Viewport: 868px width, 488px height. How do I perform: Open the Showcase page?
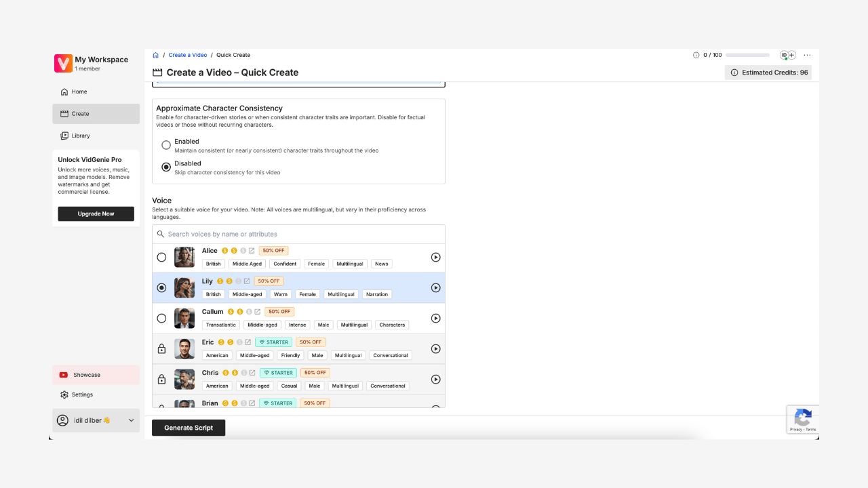[96, 375]
